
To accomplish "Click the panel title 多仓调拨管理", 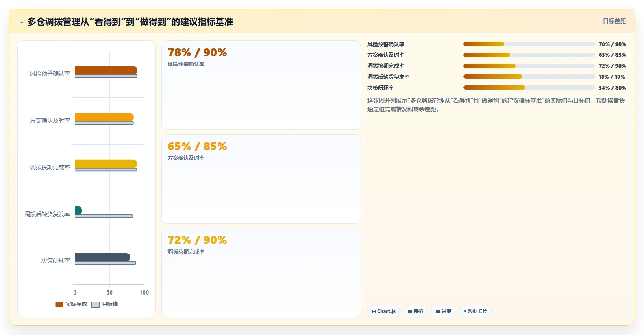I will click(x=130, y=22).
